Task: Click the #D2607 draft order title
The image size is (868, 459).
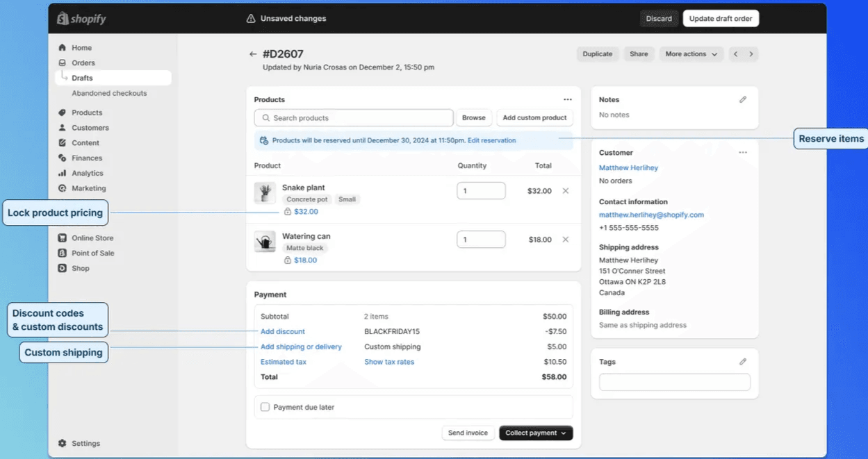Action: click(283, 54)
